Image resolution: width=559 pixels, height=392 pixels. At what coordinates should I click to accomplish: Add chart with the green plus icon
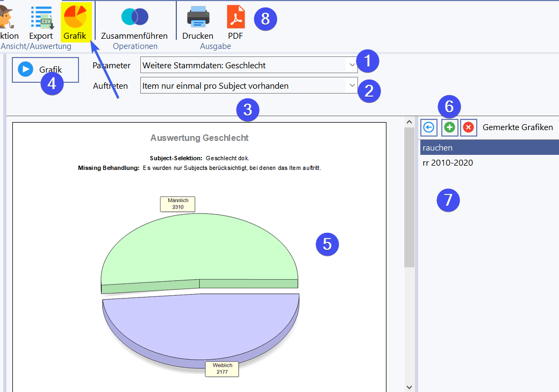tap(449, 127)
